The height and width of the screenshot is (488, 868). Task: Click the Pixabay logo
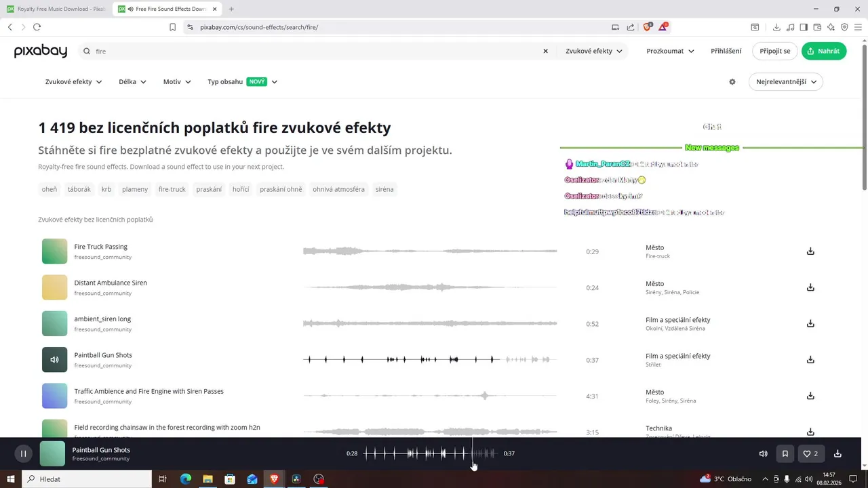pos(41,51)
